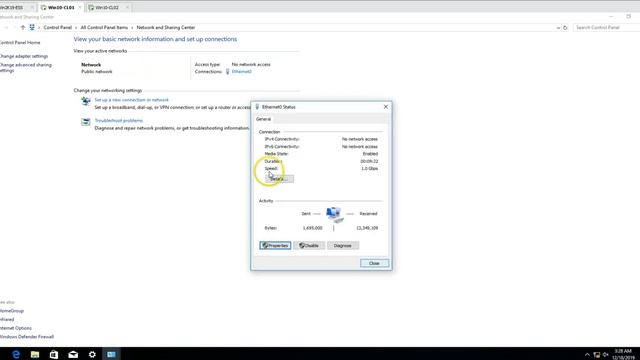Navigate to All Control Panel Items breadcrumb

point(104,27)
